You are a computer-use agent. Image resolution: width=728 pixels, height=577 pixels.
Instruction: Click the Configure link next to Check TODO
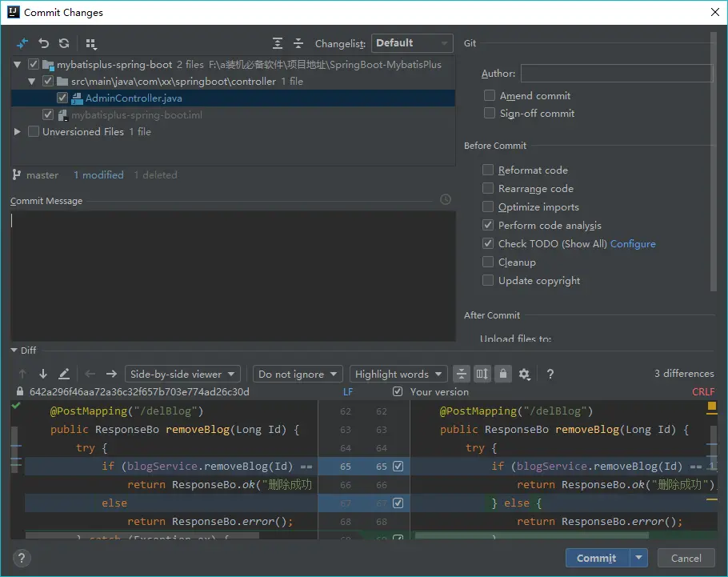tap(633, 244)
